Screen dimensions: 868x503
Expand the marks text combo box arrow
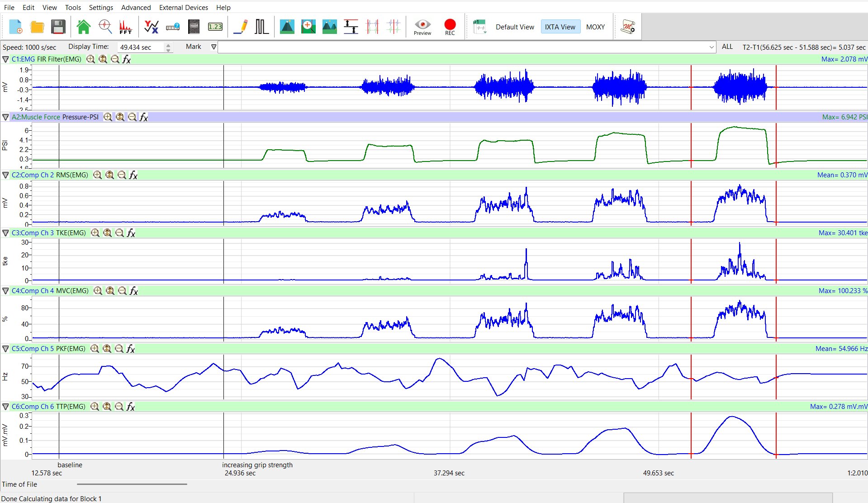(x=711, y=47)
